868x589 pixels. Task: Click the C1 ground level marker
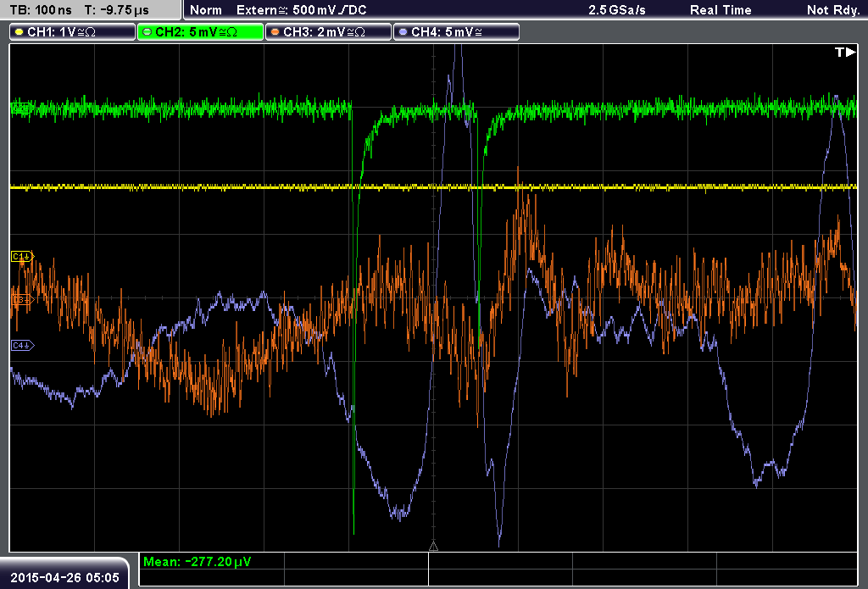[23, 256]
